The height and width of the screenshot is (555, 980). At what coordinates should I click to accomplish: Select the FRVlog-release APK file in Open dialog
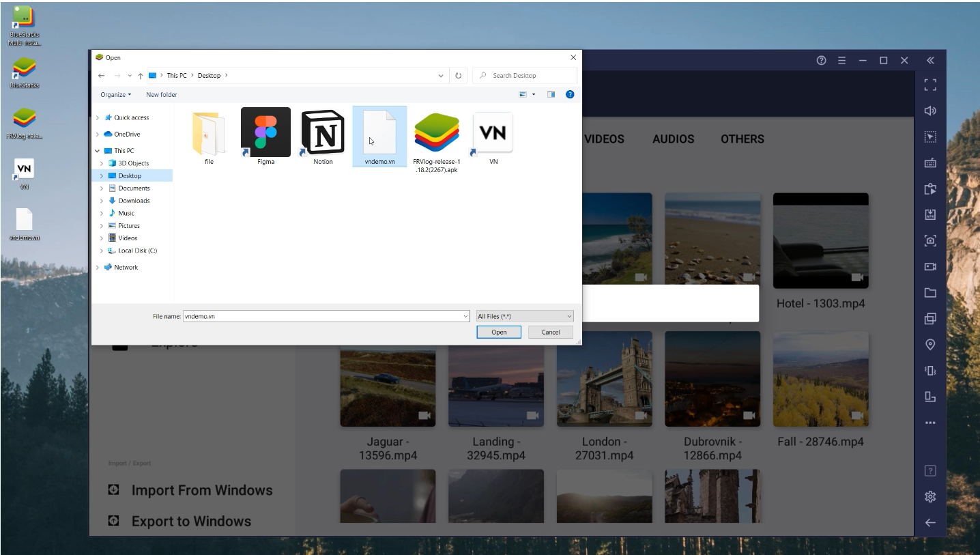pyautogui.click(x=437, y=141)
